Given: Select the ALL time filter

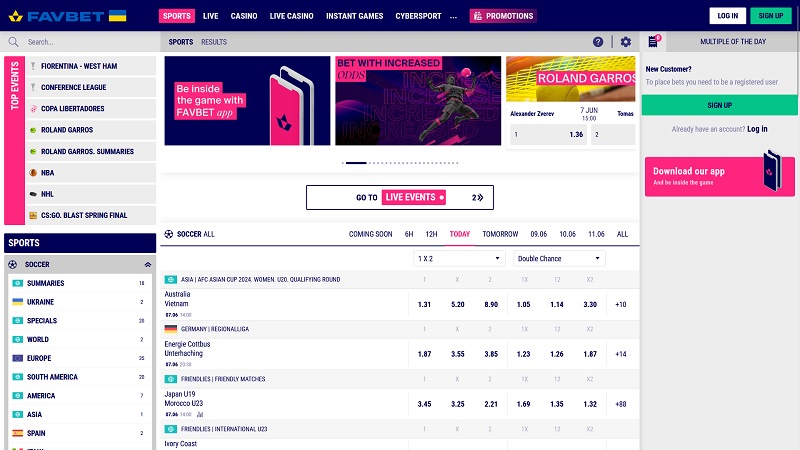Looking at the screenshot, I should (x=622, y=234).
